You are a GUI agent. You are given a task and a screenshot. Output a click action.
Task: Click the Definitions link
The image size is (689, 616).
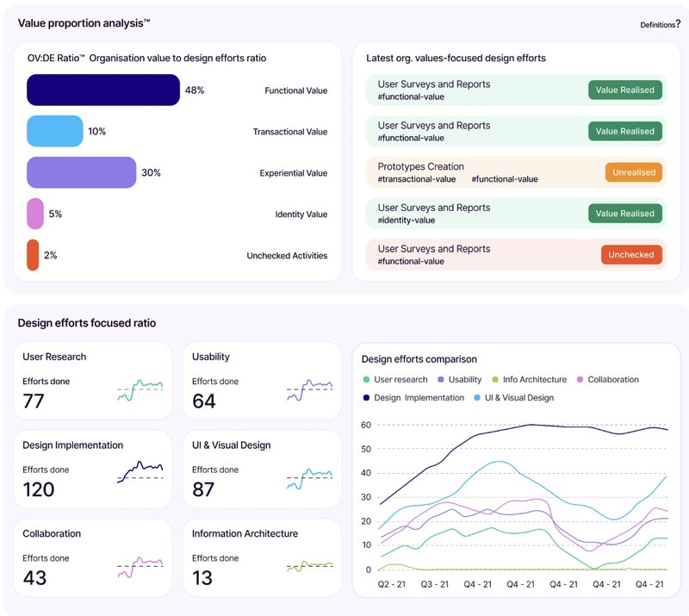pos(656,25)
